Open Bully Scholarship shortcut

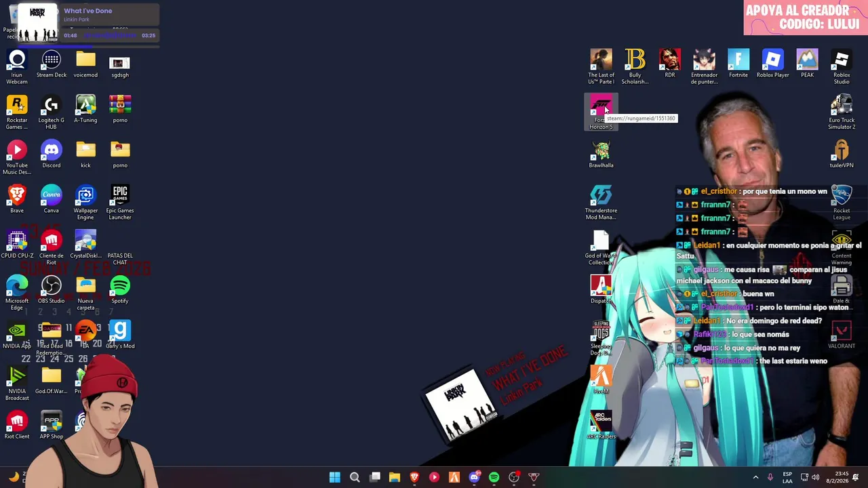click(x=635, y=66)
